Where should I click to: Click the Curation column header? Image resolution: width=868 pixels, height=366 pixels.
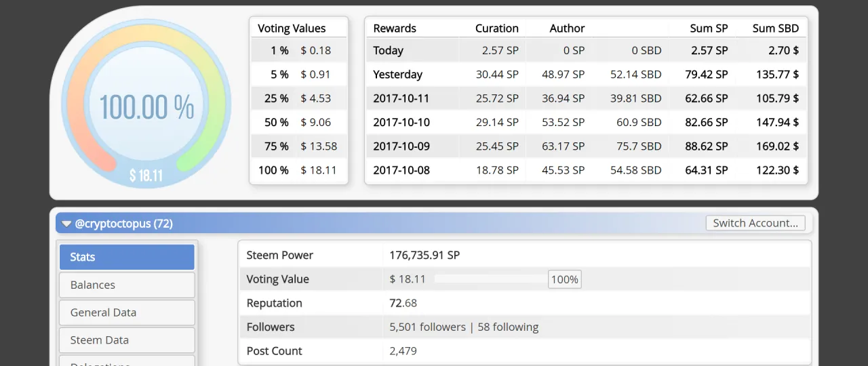[x=496, y=28]
